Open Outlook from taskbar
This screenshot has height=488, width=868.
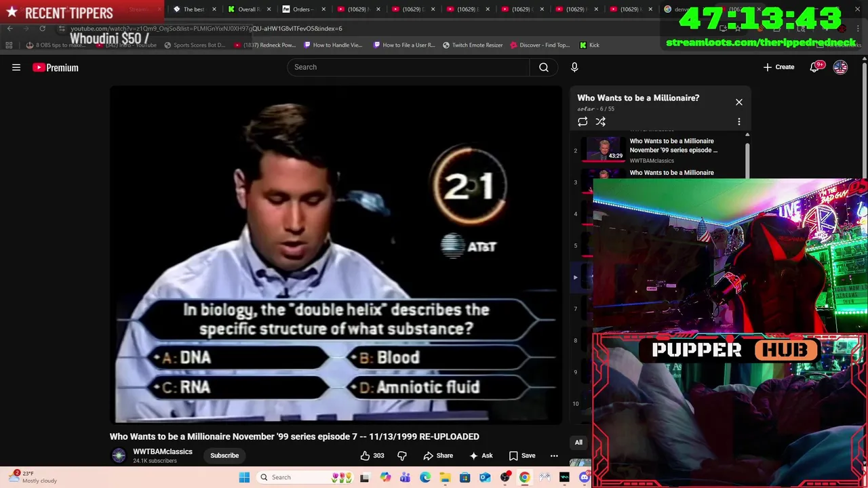pos(485,477)
